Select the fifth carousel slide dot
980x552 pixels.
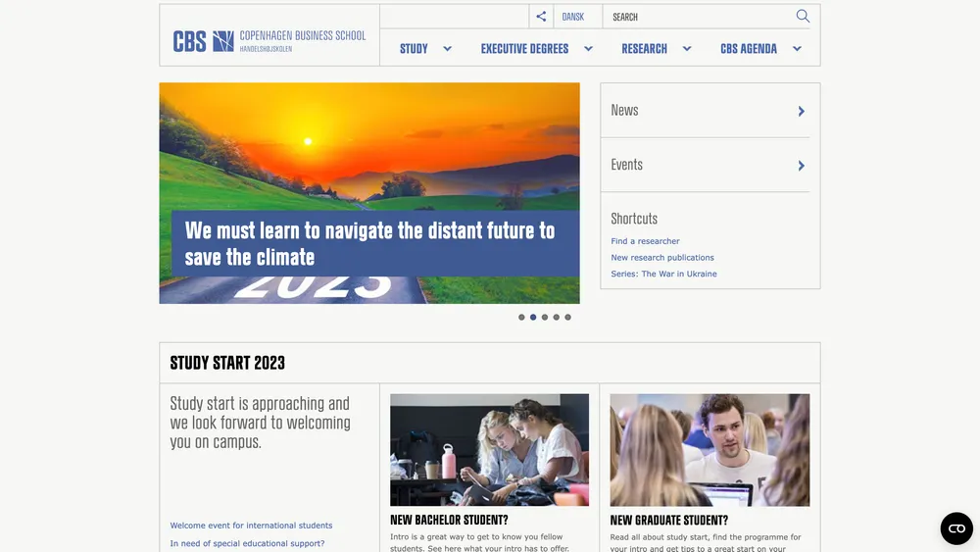568,317
